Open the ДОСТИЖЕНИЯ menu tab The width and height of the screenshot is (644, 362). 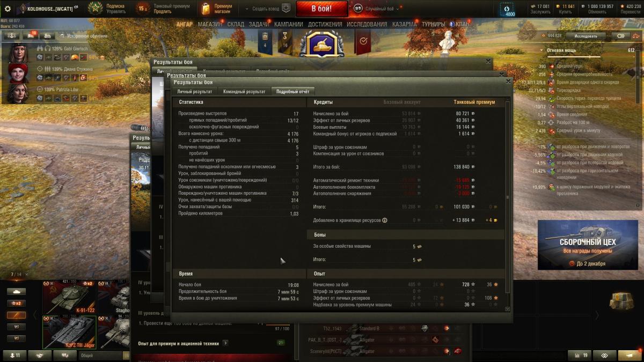325,24
